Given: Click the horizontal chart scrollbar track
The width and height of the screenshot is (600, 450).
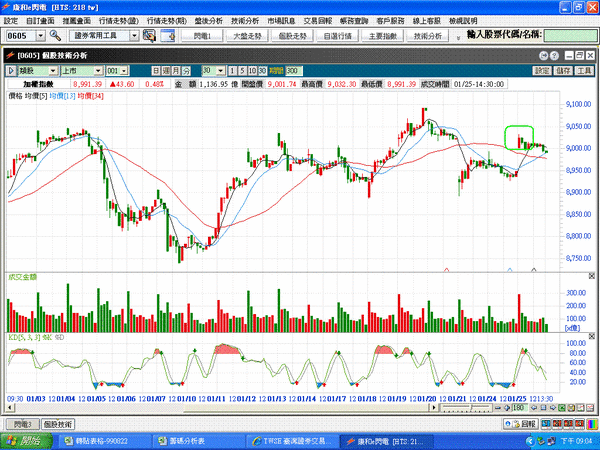Looking at the screenshot, I should click(x=222, y=408).
